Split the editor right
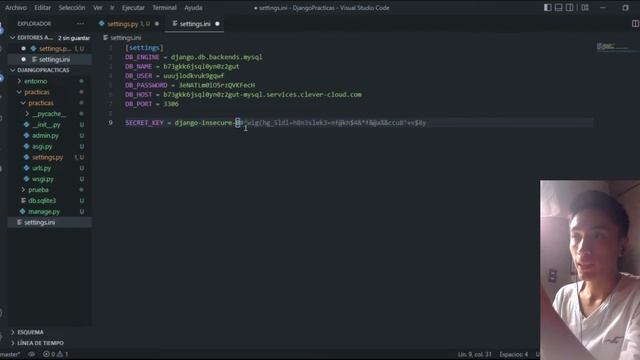This screenshot has width=640, height=360. (635, 24)
